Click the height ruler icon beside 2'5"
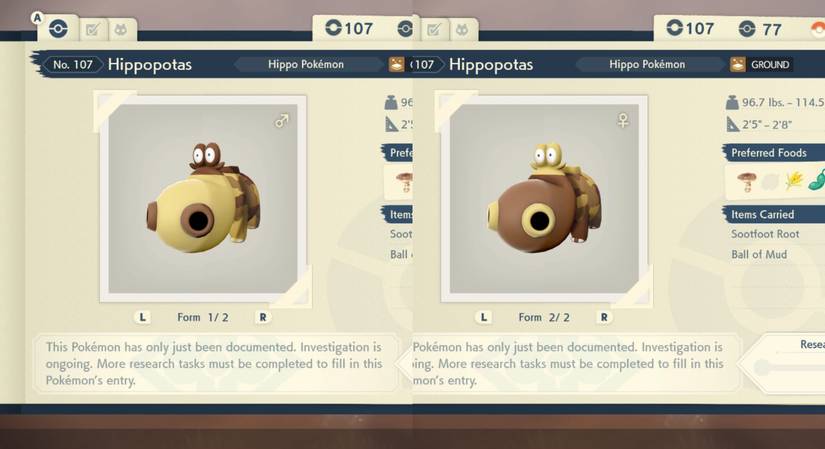Image resolution: width=825 pixels, height=449 pixels. [x=732, y=124]
